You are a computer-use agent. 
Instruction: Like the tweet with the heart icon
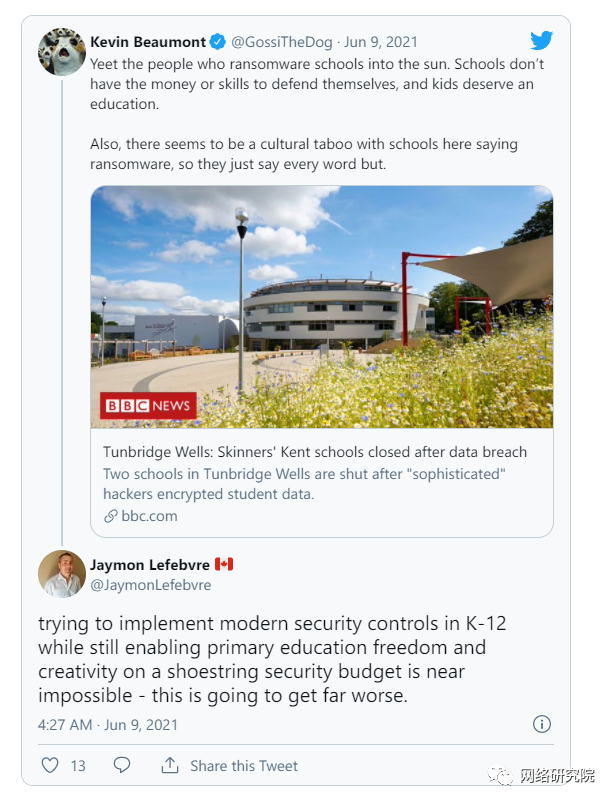(50, 765)
